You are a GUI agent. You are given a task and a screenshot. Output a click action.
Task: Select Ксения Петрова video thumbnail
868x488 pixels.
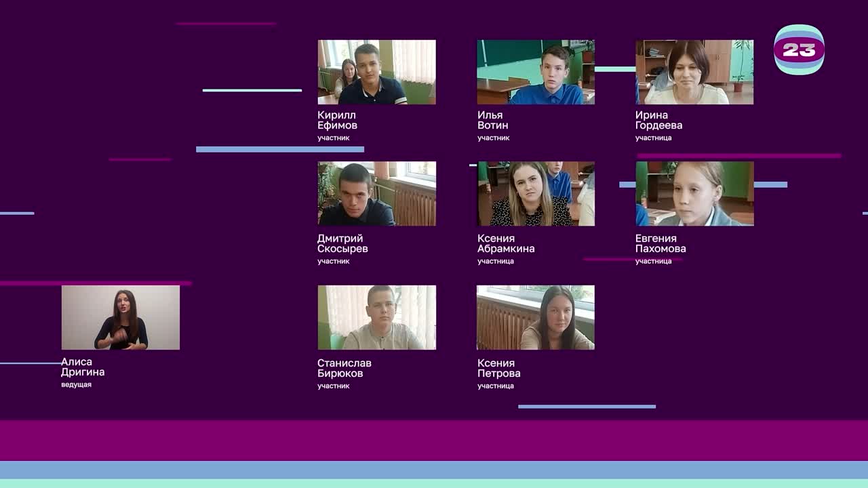pos(535,317)
